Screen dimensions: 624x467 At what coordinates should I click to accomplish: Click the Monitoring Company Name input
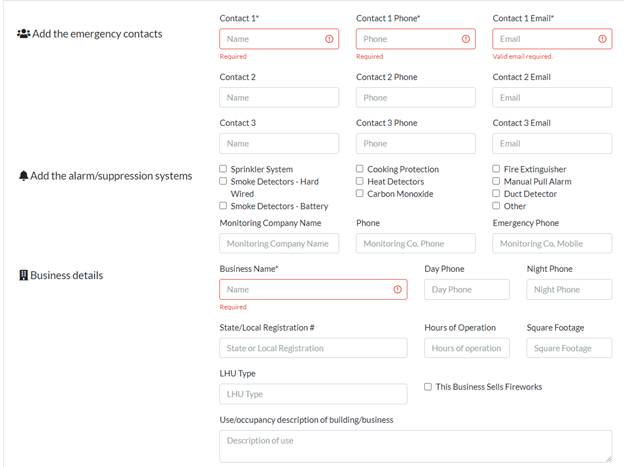click(x=279, y=244)
